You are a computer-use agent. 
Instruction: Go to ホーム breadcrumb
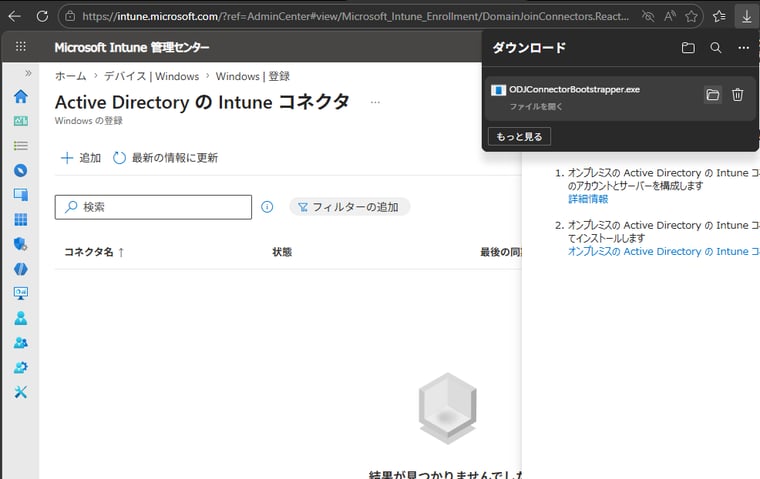[70, 76]
